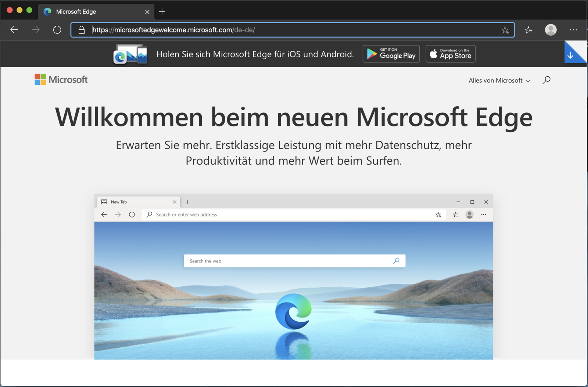Screen dimensions: 588x387
Task: Reload the page with the refresh icon
Action: [57, 30]
